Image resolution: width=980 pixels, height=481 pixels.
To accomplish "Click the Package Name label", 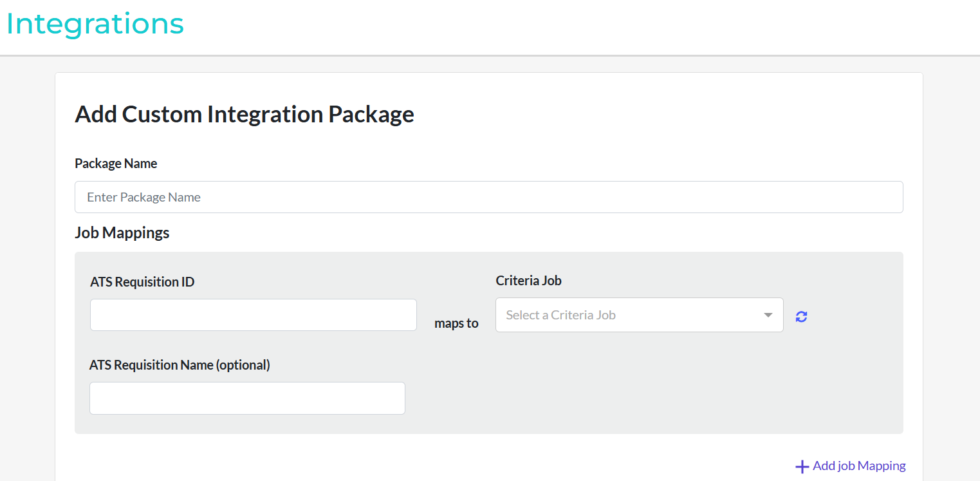I will pos(116,164).
